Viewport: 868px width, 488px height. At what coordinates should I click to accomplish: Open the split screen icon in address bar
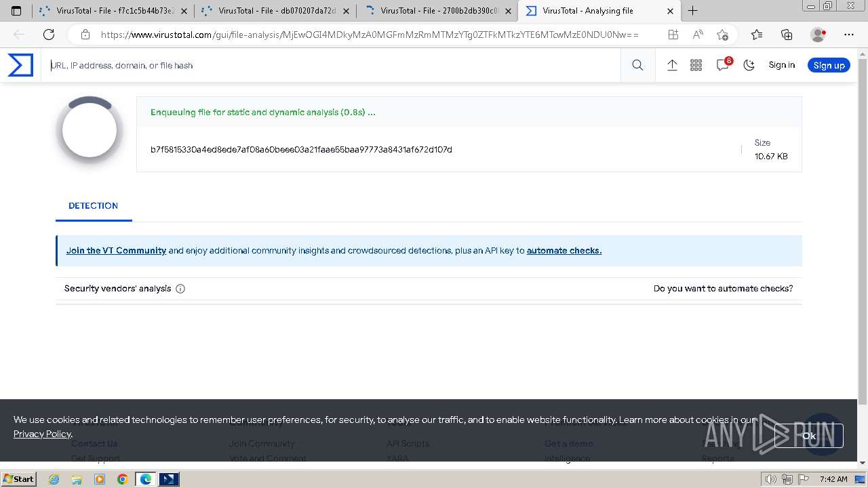click(673, 35)
